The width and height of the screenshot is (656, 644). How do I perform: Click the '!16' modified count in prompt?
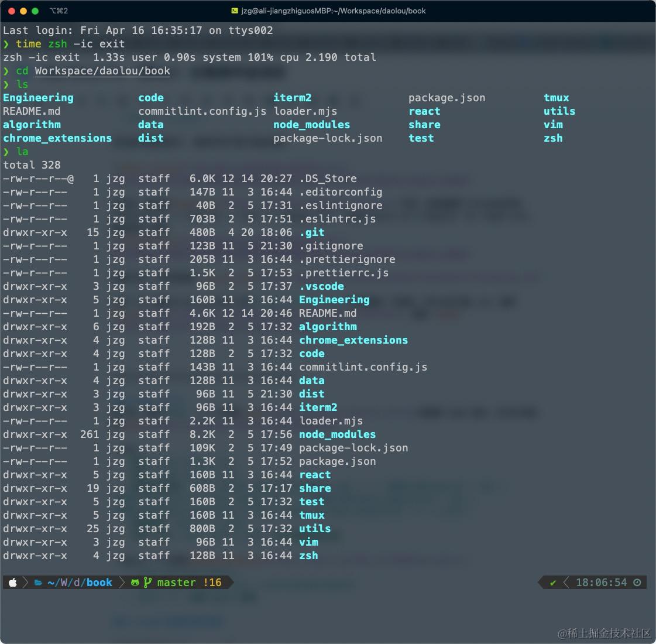tap(212, 583)
